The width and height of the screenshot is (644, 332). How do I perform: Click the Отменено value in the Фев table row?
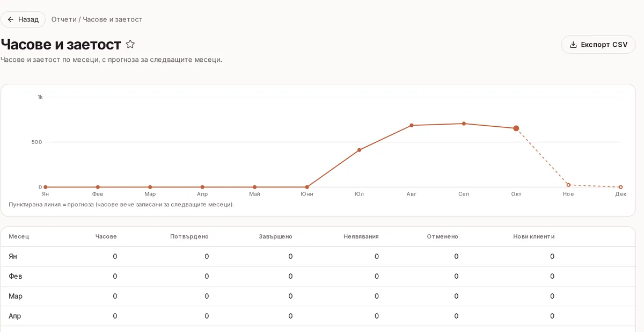[456, 276]
